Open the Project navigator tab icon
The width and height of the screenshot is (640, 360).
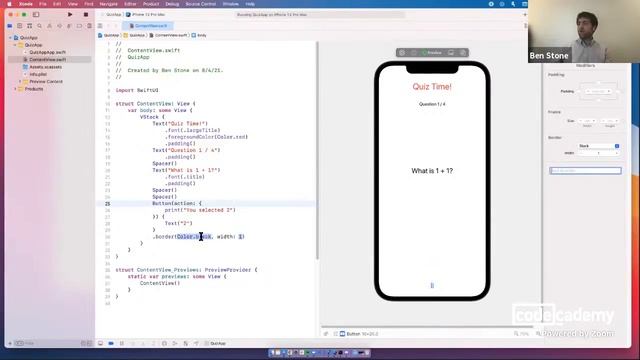(10, 26)
